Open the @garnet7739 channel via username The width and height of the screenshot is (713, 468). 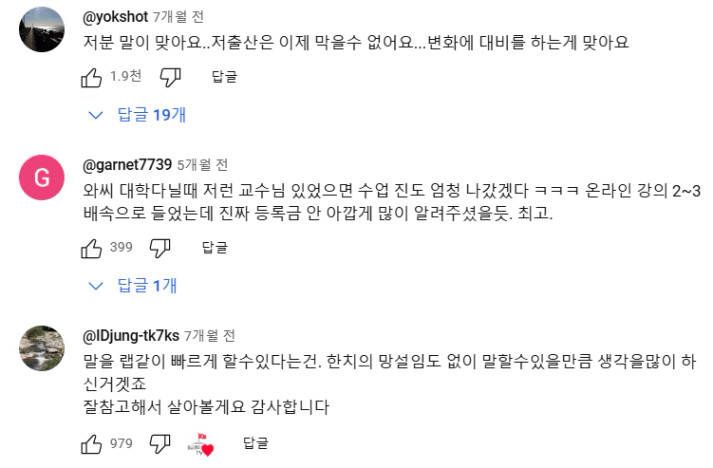(126, 164)
